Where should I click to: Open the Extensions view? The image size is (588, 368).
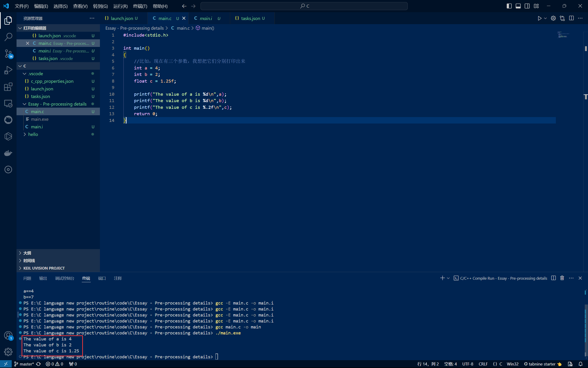[x=8, y=87]
